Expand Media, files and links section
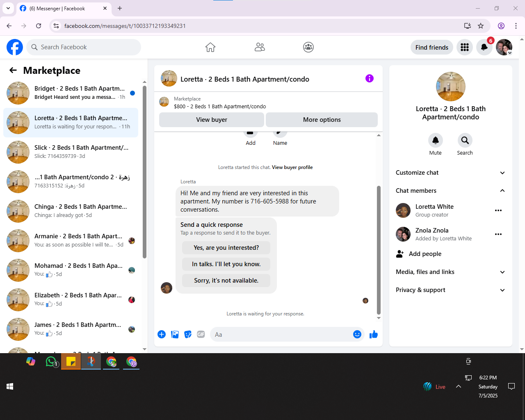525x420 pixels. click(450, 272)
